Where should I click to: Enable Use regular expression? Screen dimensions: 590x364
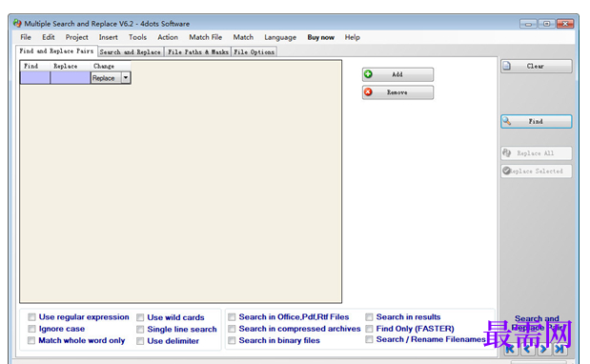click(x=32, y=317)
